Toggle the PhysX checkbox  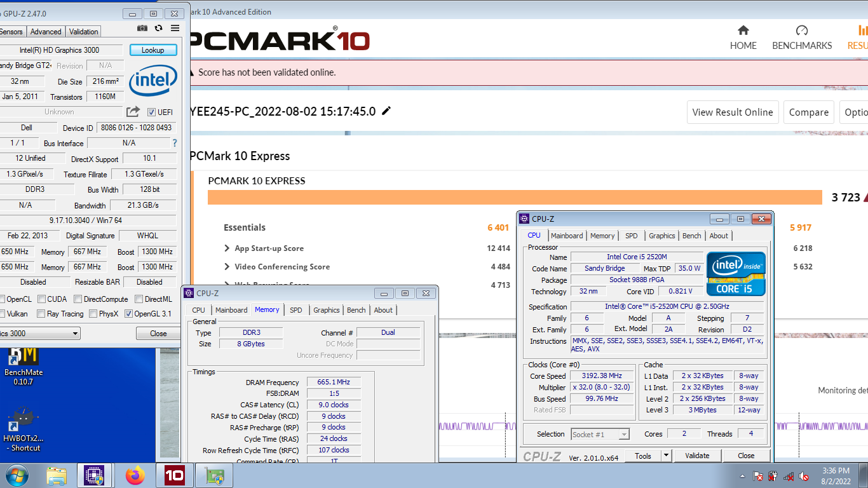coord(93,313)
